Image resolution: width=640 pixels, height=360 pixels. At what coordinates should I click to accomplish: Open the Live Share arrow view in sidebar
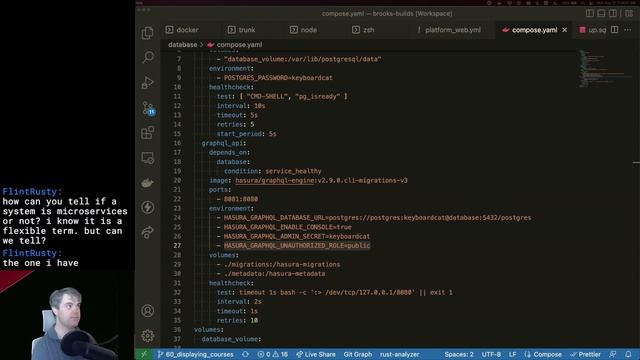[x=148, y=232]
